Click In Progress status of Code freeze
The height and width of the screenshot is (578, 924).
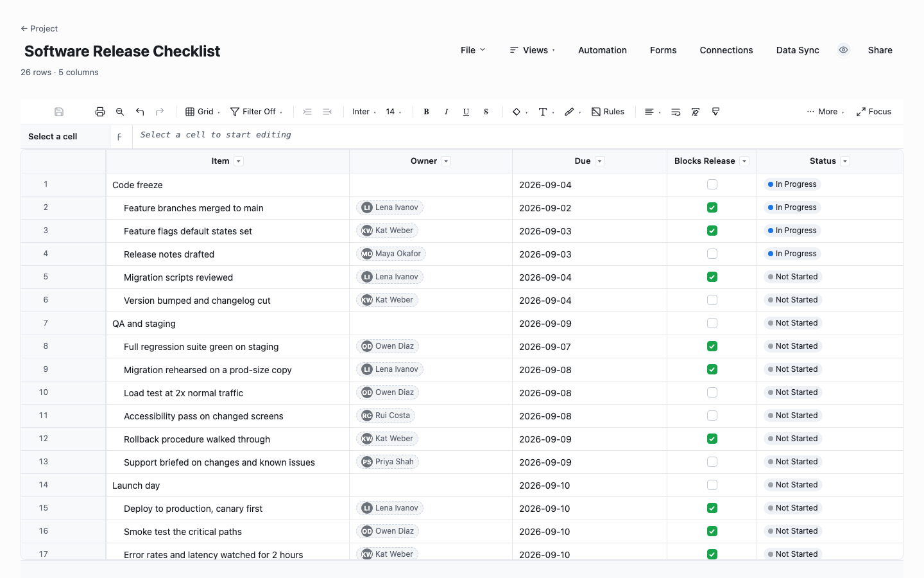point(792,184)
